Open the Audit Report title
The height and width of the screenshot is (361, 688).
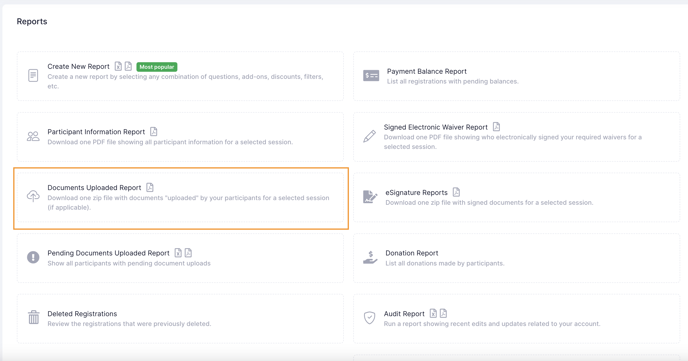coord(404,314)
